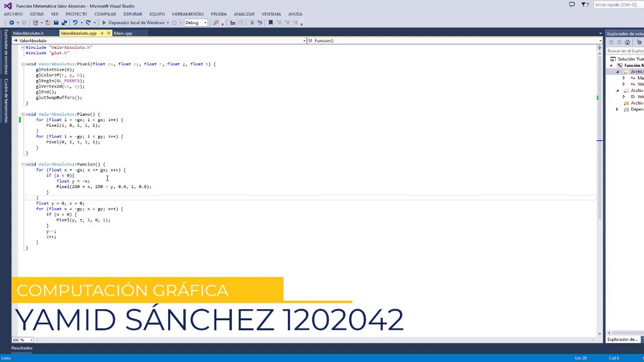Collapse the ValorAbsoluto::Plano function outline

click(x=23, y=114)
